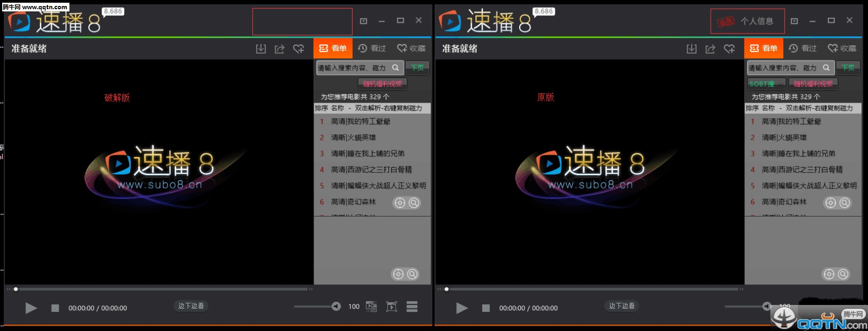This screenshot has width=868, height=331.
Task: Click the 速播8 logo in the right window title
Action: 485,22
